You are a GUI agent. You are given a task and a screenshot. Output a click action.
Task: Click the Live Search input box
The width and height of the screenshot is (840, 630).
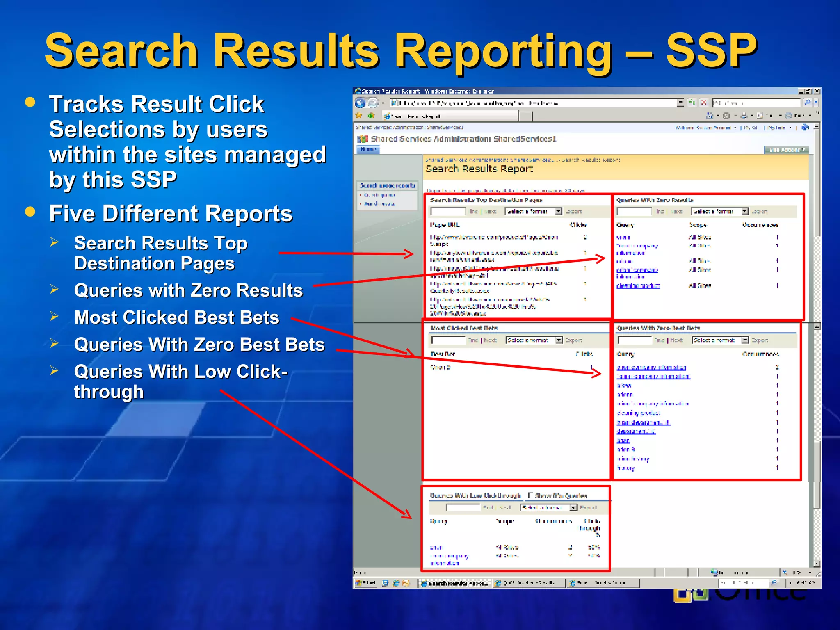pos(756,103)
